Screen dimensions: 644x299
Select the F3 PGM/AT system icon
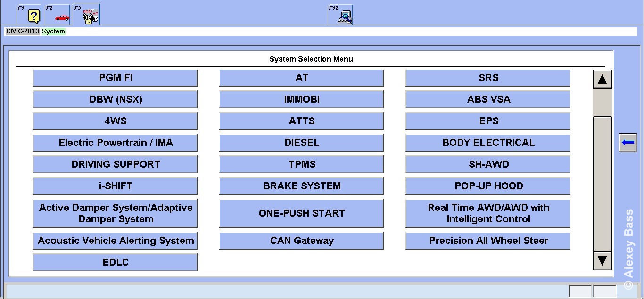click(87, 15)
